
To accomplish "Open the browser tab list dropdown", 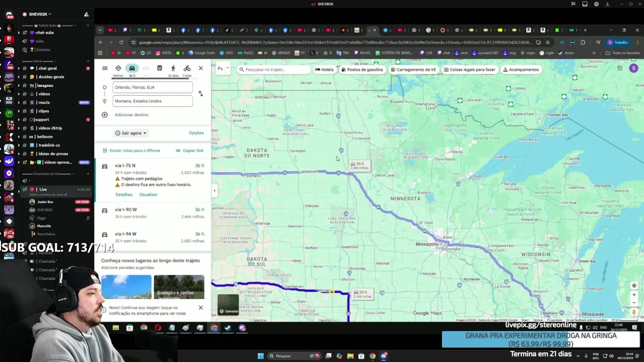I will pos(100,30).
